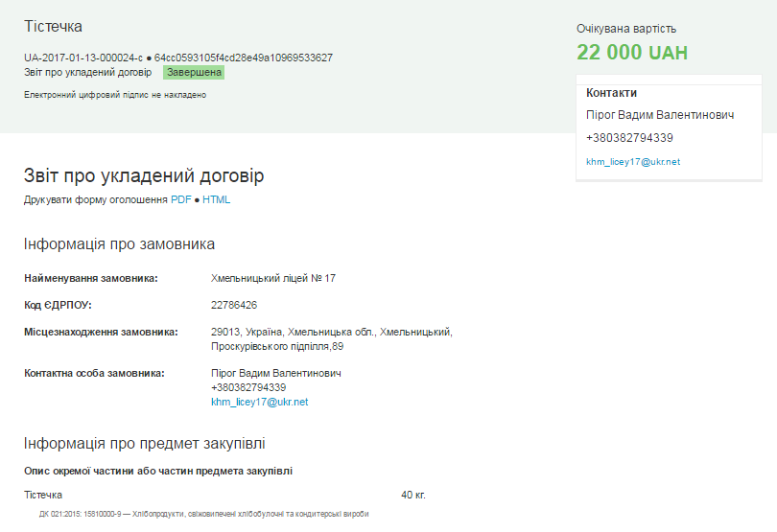Click email link in Контакти card
This screenshot has height=532, width=777.
point(633,162)
